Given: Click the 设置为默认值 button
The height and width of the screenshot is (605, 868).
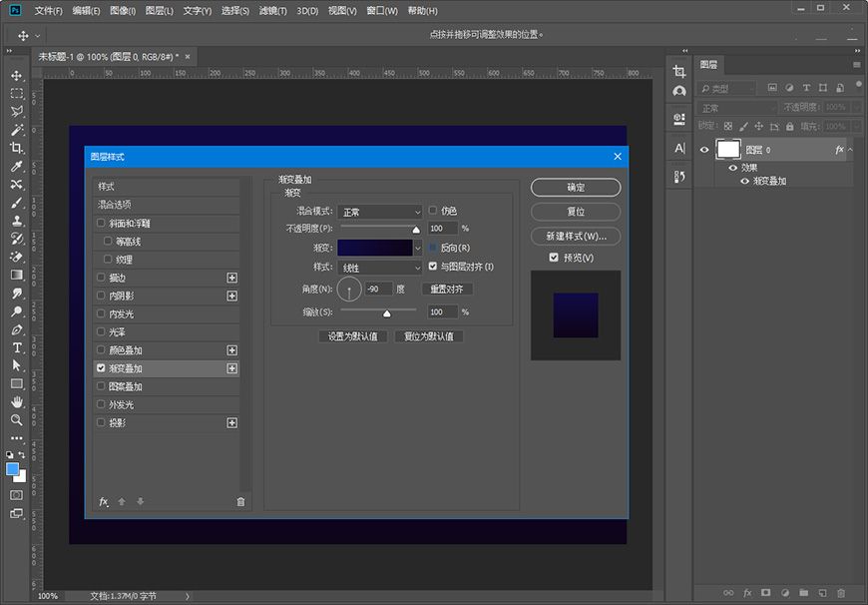Looking at the screenshot, I should click(352, 336).
